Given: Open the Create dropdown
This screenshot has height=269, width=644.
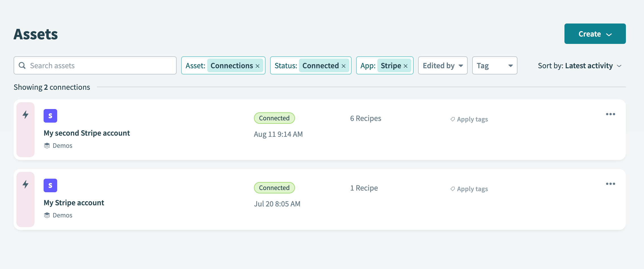Looking at the screenshot, I should [x=595, y=34].
